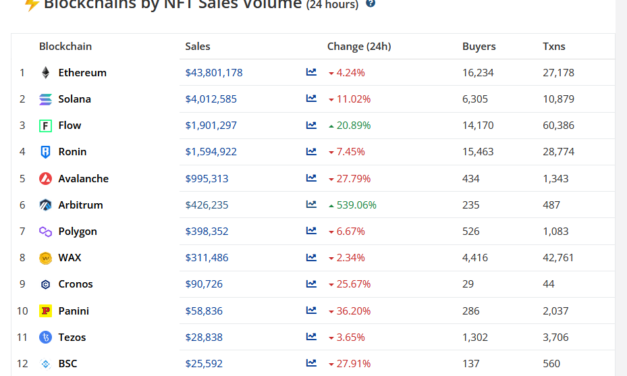Click the Polygon purple logo
Image resolution: width=627 pixels, height=376 pixels.
point(46,231)
